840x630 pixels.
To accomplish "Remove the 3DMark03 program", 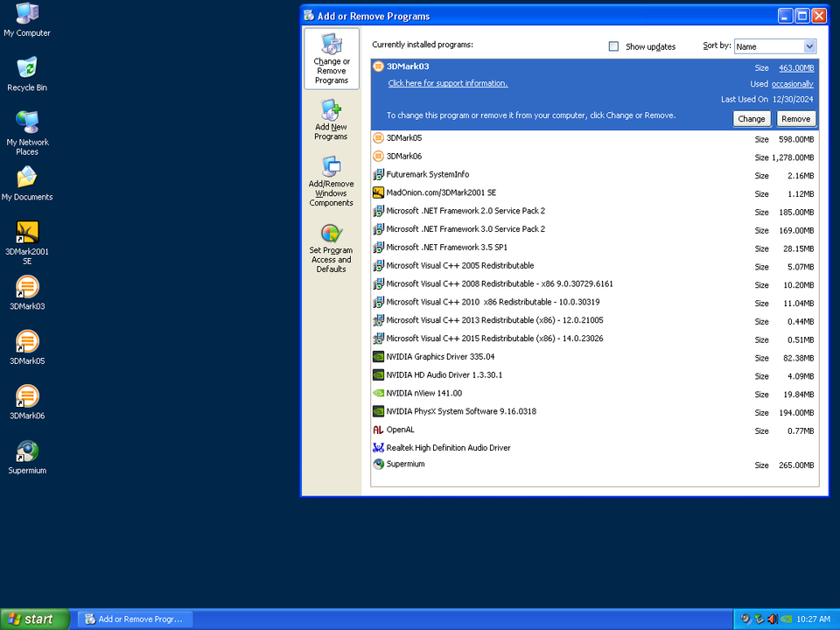I will pyautogui.click(x=795, y=118).
